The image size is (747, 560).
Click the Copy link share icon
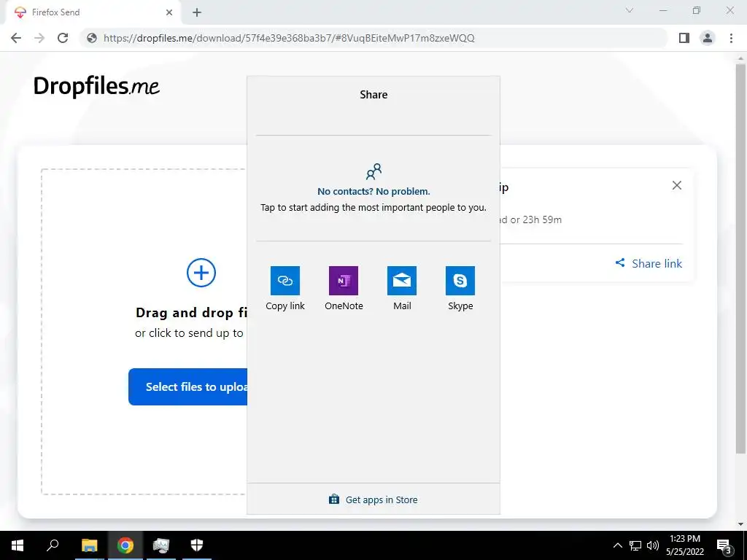click(285, 281)
